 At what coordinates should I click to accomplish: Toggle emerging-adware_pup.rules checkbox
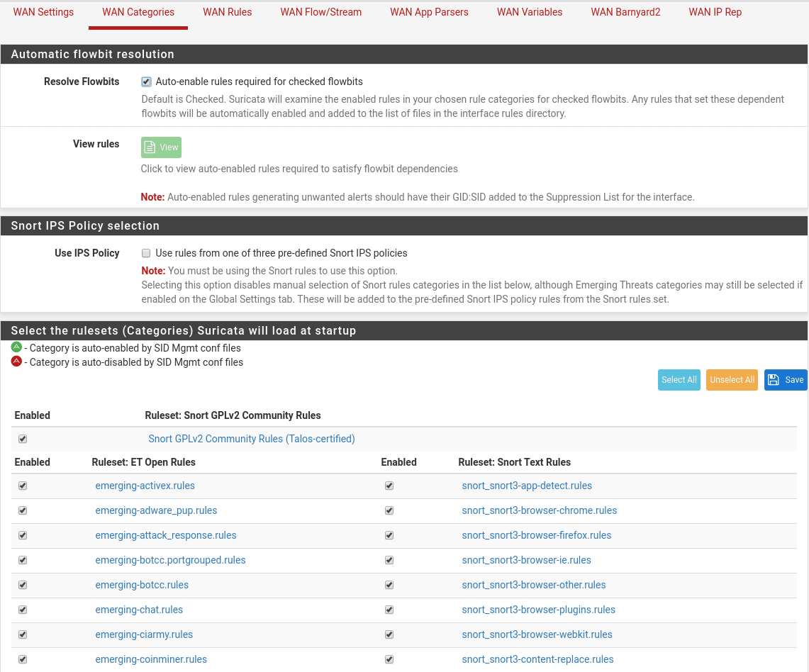click(23, 510)
